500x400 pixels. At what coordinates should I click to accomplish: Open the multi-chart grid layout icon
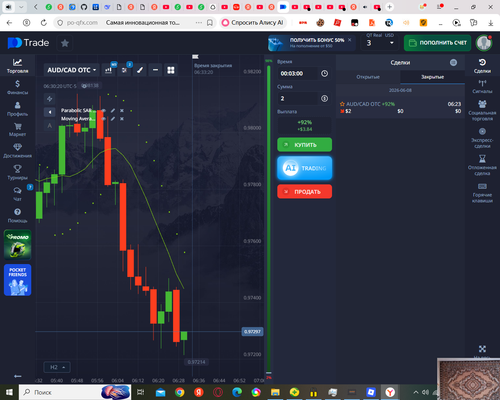[x=171, y=70]
